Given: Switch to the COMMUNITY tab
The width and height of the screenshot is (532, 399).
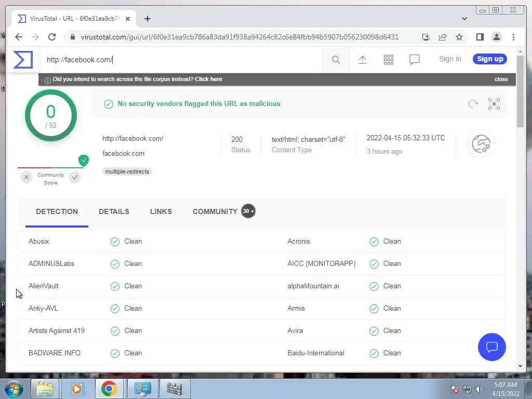Looking at the screenshot, I should click(x=215, y=212).
